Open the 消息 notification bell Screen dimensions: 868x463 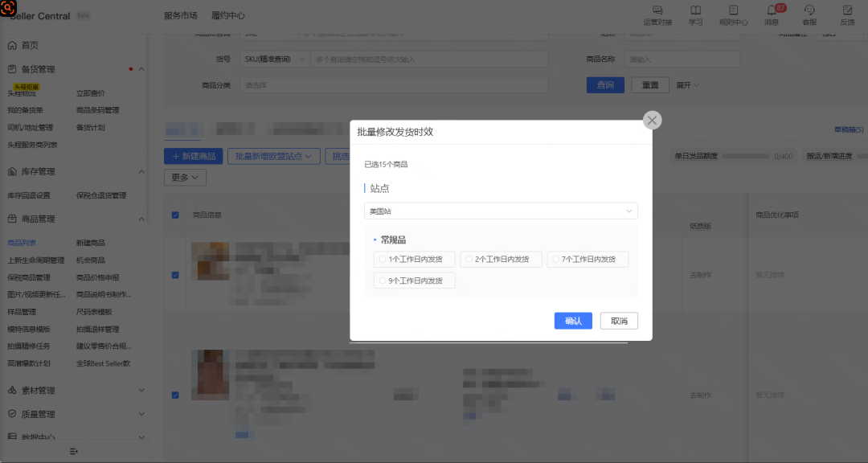coord(771,10)
